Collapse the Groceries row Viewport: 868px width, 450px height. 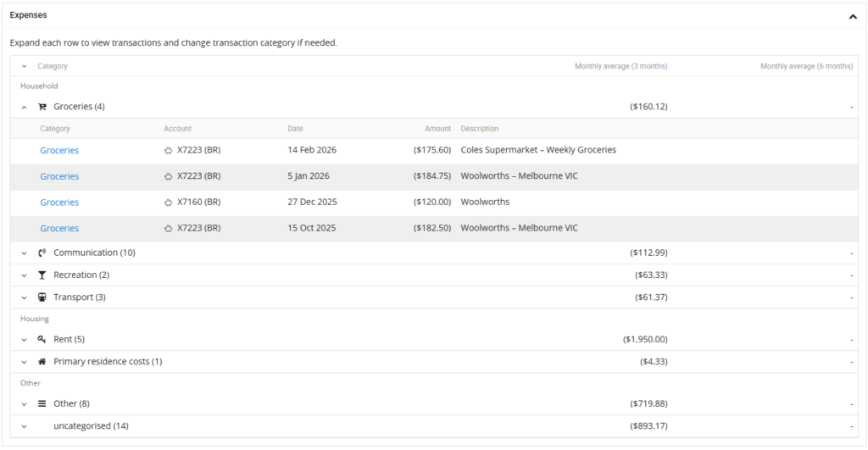click(x=25, y=107)
